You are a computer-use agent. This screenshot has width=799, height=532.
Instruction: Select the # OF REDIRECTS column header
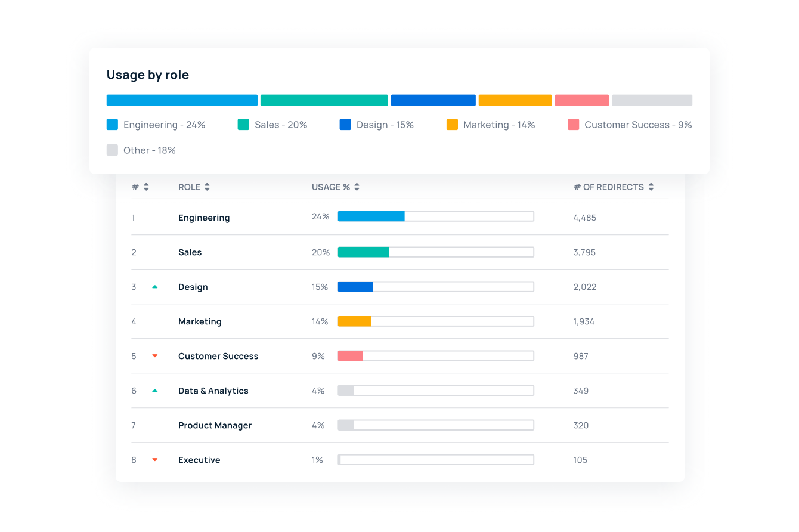608,187
